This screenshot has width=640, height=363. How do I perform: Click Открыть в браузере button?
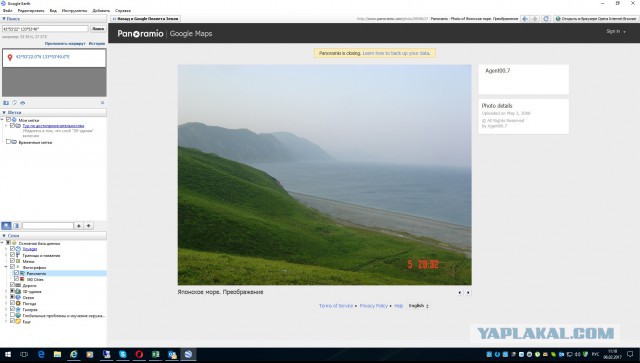point(595,19)
